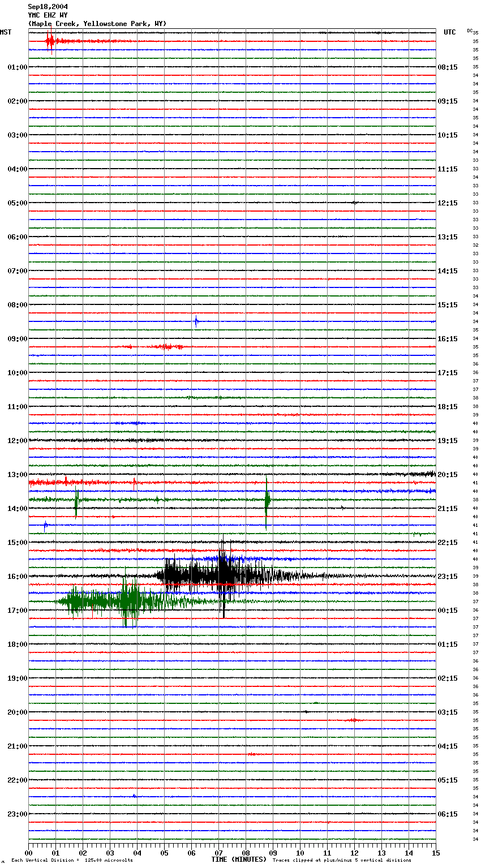Click the 03:00 MST hour label
The image size is (481, 868).
point(17,135)
